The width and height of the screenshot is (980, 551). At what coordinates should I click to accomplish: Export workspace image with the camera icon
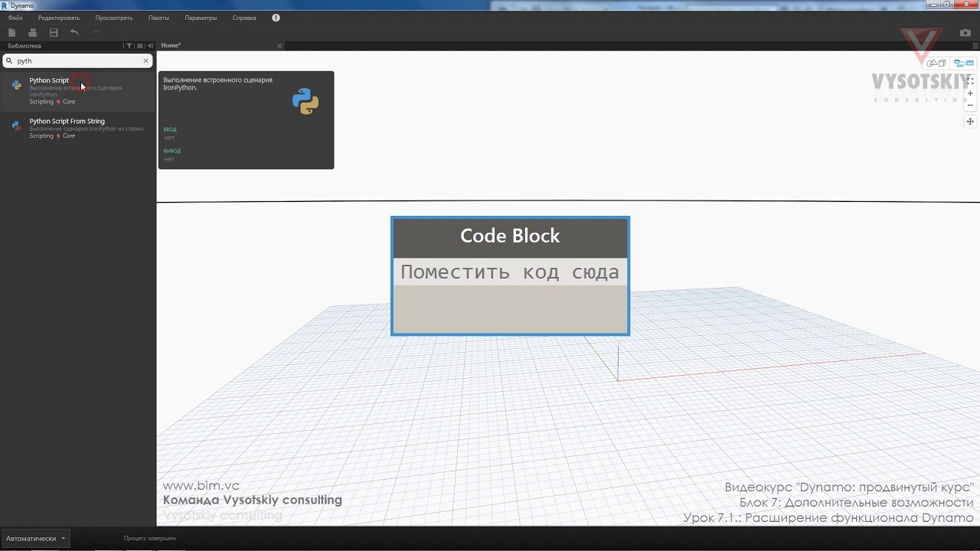[x=965, y=33]
